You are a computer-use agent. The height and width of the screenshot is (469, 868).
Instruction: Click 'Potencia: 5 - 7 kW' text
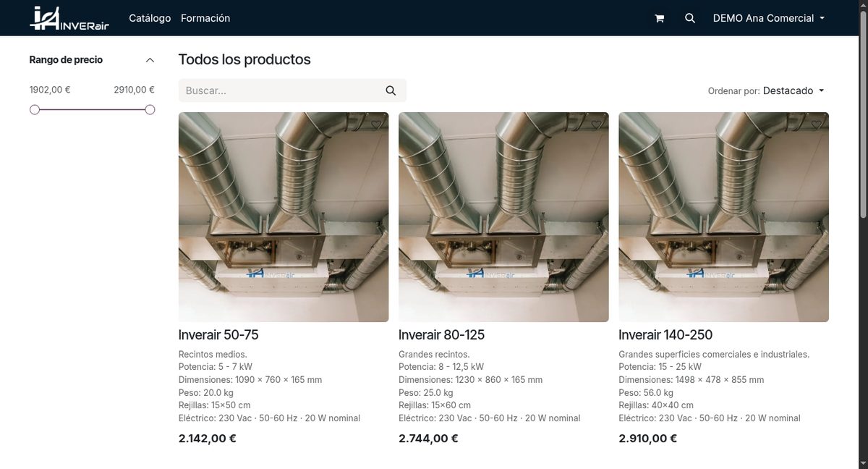coord(216,367)
